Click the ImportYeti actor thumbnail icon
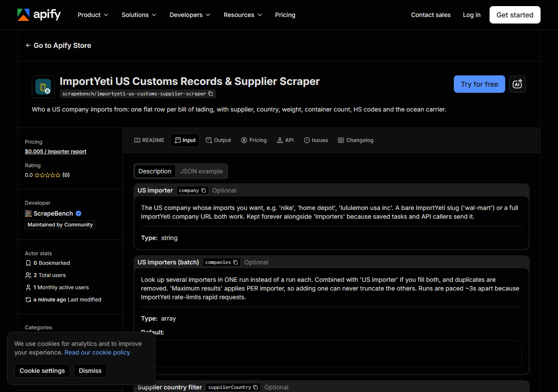Image resolution: width=558 pixels, height=392 pixels. pos(43,87)
